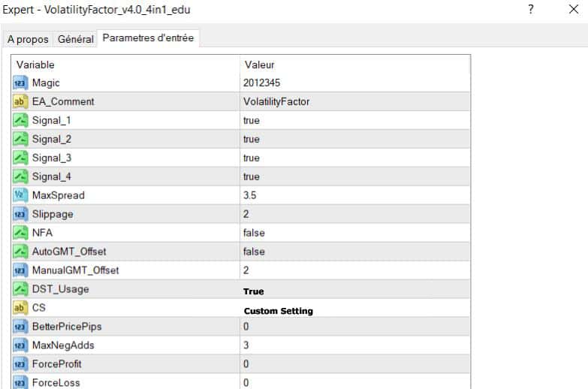Toggle the AutoGMT_Offset false value
The image size is (588, 389).
click(254, 252)
